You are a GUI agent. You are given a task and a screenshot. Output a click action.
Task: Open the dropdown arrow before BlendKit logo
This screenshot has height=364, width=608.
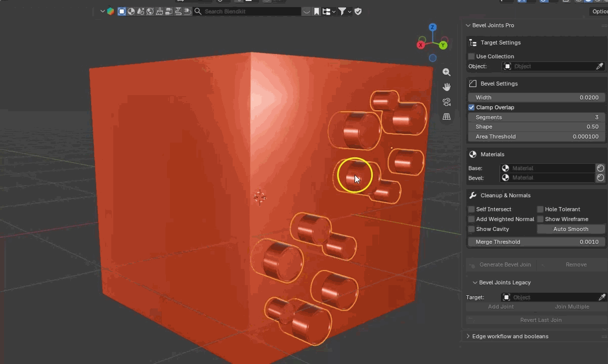pyautogui.click(x=103, y=11)
